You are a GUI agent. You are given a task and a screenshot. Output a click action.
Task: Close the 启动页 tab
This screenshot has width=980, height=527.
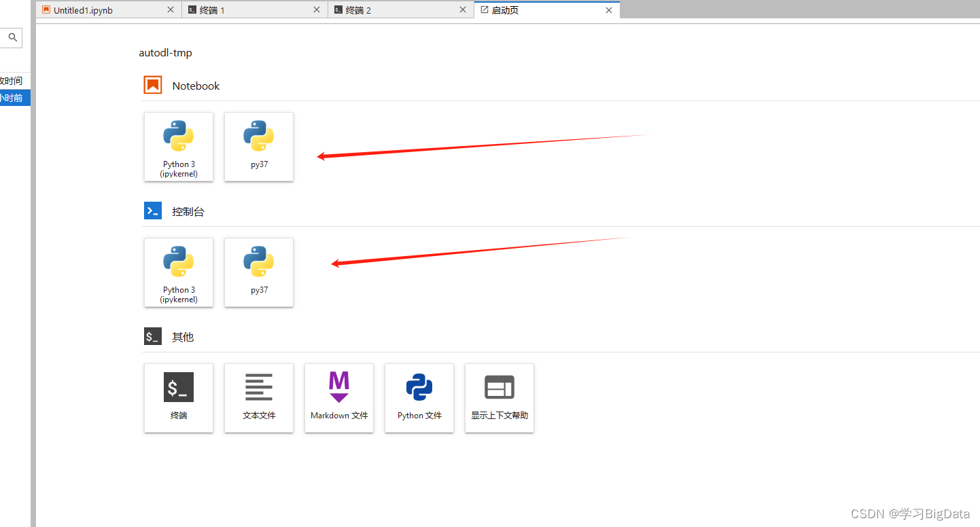pos(609,10)
